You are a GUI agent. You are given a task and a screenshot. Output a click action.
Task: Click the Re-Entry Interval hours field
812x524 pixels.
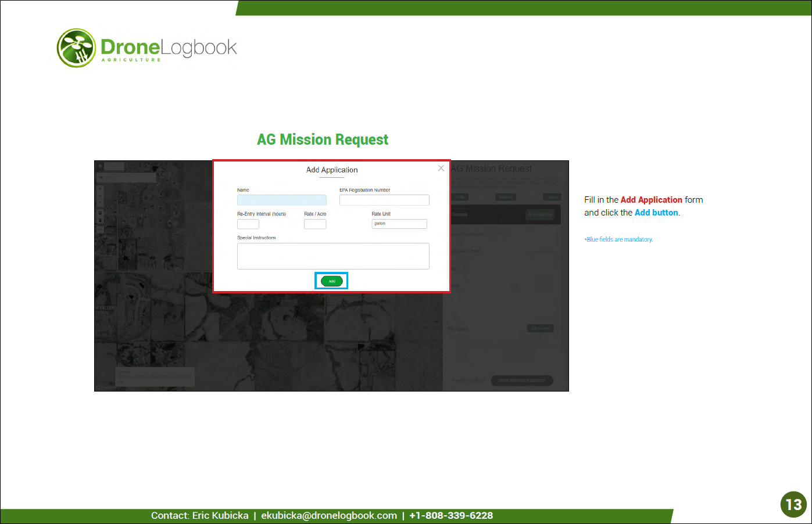pos(248,224)
